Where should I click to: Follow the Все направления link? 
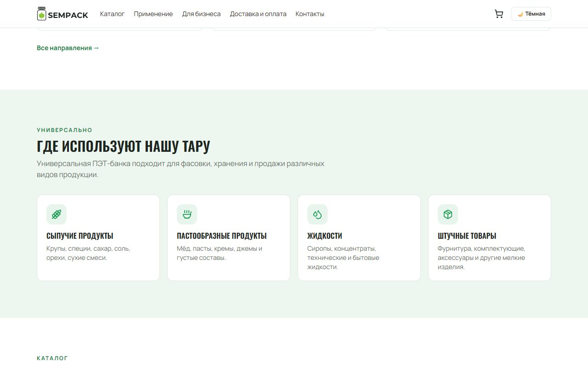pyautogui.click(x=68, y=48)
